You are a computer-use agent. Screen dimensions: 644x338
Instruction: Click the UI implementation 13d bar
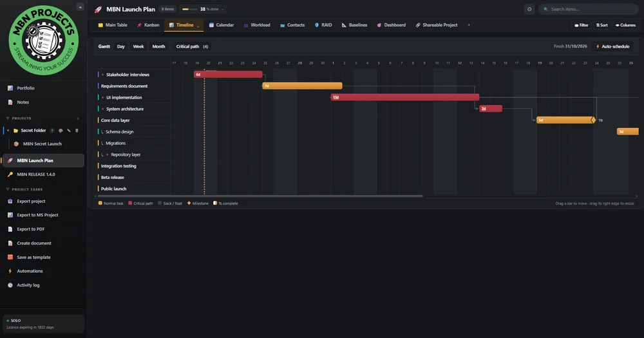pos(405,97)
